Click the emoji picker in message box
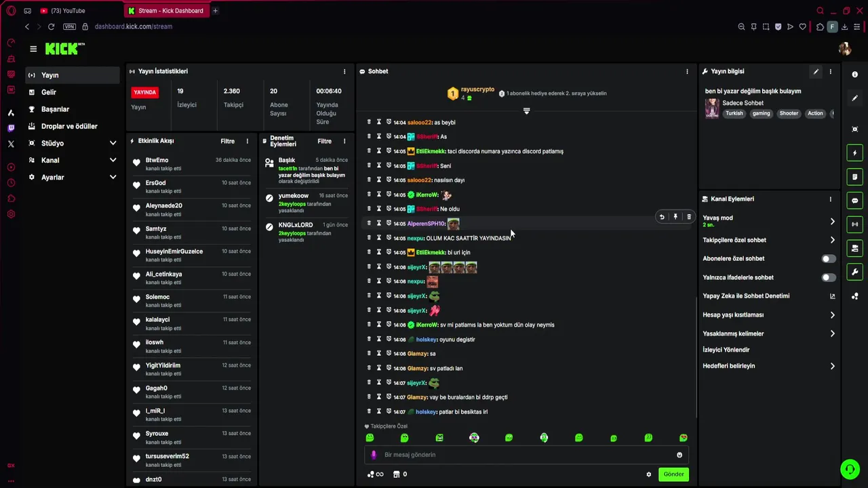868x488 pixels. [x=679, y=455]
